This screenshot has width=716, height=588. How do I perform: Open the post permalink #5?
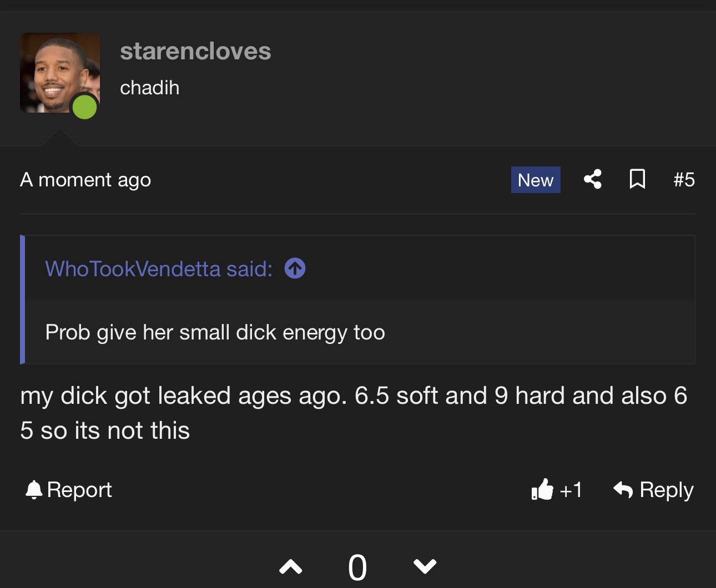click(684, 180)
